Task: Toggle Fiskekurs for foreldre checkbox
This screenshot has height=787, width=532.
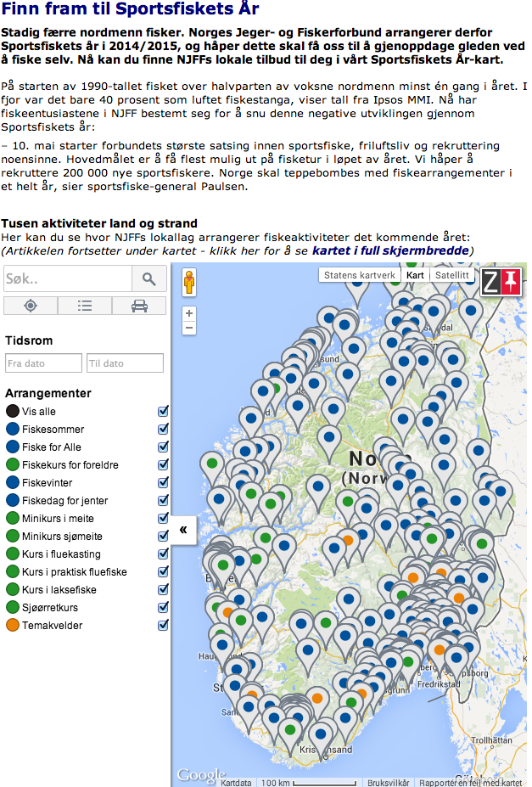Action: pos(163,464)
